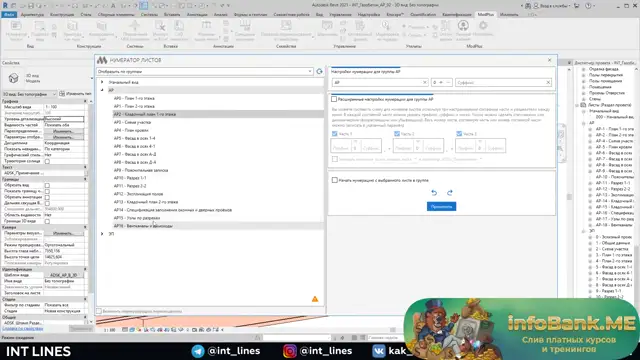Open the Telegram @int_lines icon
Viewport: 640px width, 360px height.
click(198, 351)
